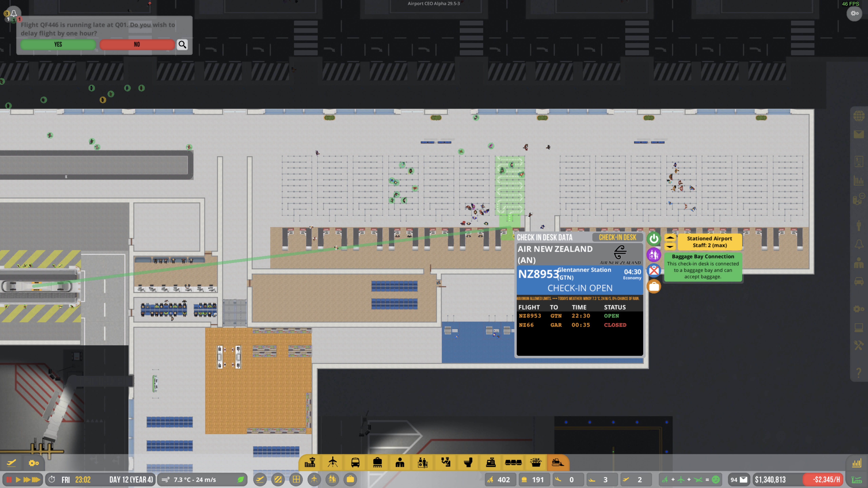868x488 pixels.
Task: Open the bulldozer demolish tool
Action: click(x=558, y=462)
